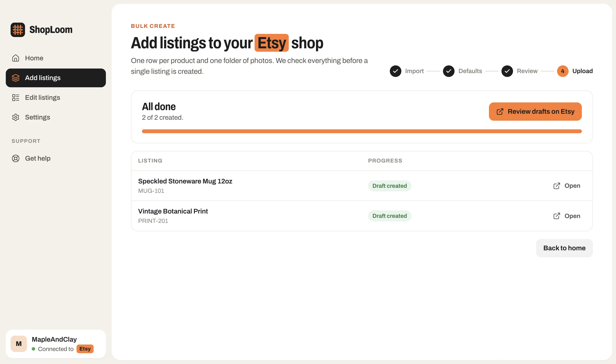
Task: Click Review drafts on Etsy button
Action: click(x=535, y=112)
